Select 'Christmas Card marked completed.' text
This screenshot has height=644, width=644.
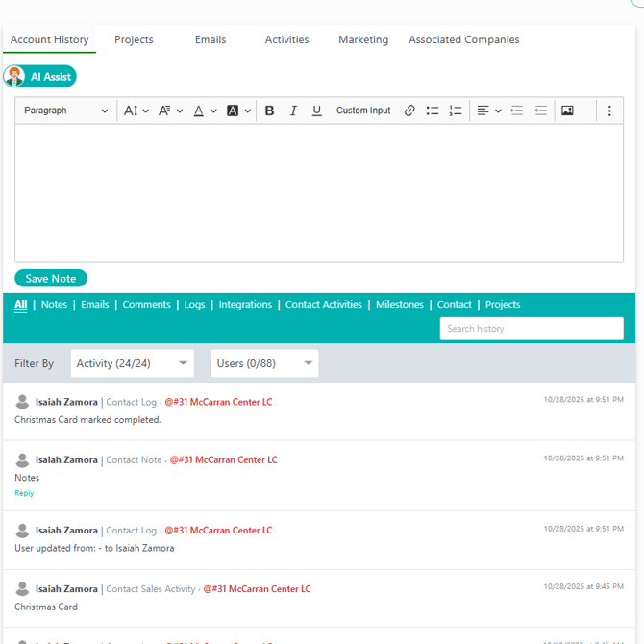87,420
